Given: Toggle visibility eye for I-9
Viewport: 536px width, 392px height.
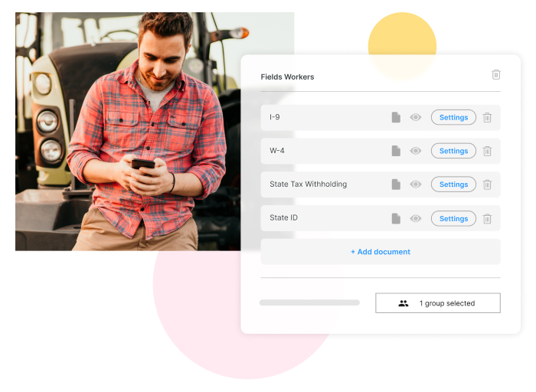Looking at the screenshot, I should click(416, 117).
